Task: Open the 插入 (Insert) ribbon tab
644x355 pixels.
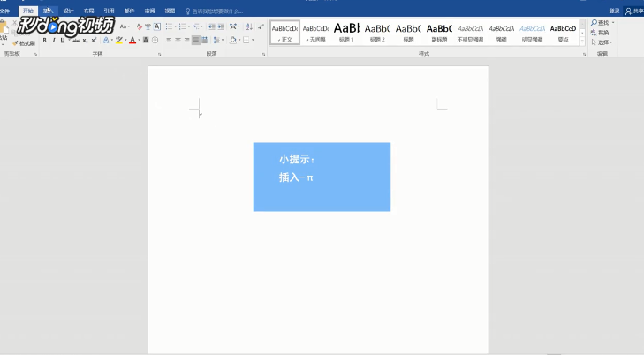Action: coord(48,11)
